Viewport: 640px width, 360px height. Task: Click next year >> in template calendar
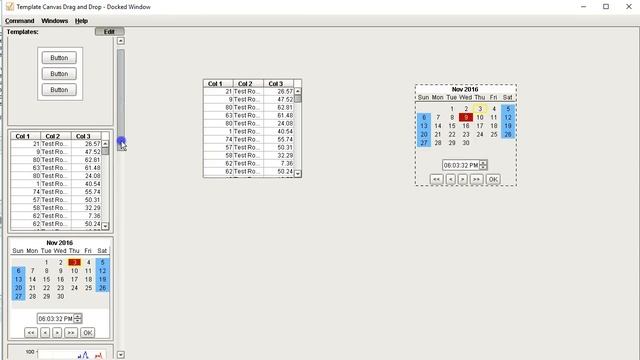pos(71,333)
